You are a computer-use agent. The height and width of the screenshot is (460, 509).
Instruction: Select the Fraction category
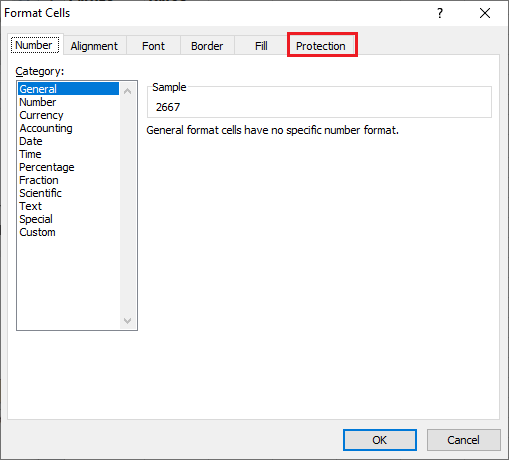tap(68, 180)
